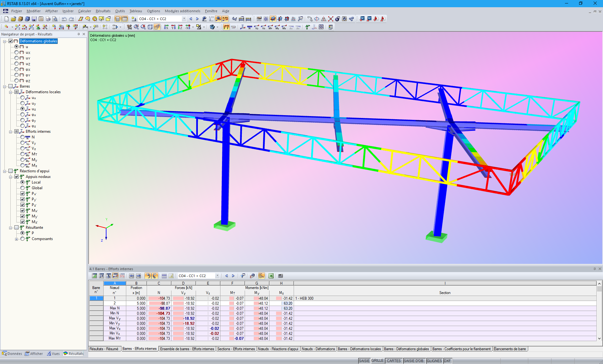Click the N axial force diagram icon
603x364 pixels.
coord(249,27)
